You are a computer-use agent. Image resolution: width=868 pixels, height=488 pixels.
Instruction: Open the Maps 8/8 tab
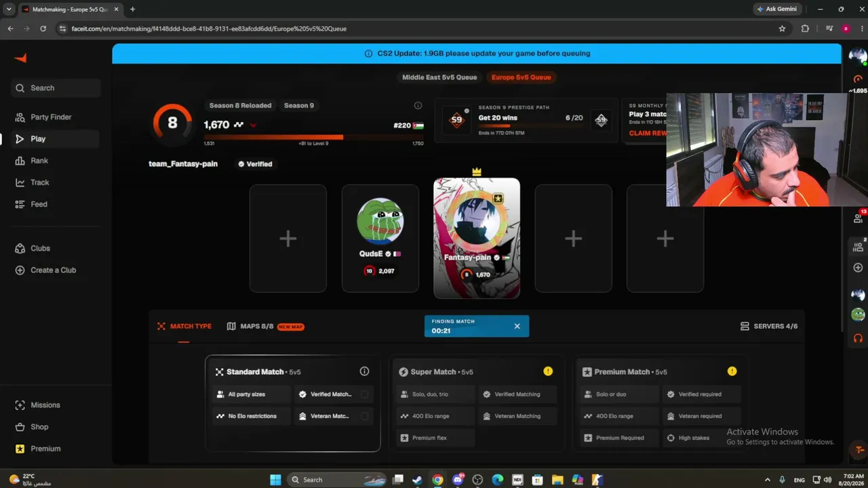pos(265,327)
